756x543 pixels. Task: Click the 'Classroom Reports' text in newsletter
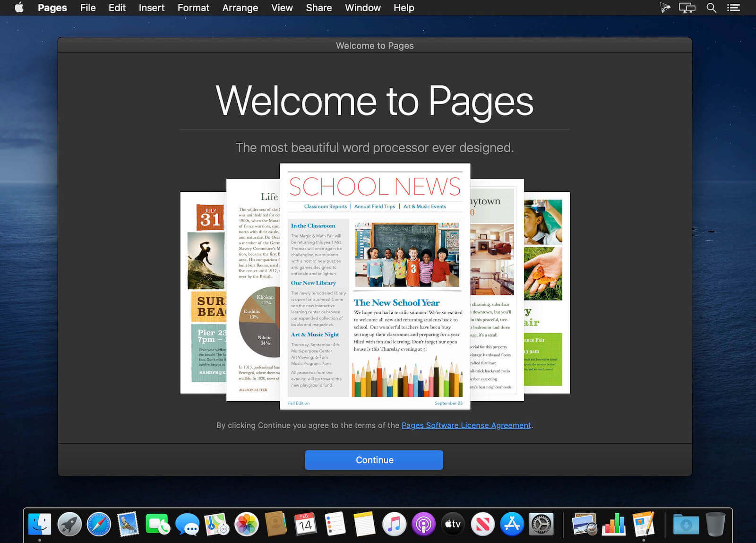pyautogui.click(x=326, y=207)
